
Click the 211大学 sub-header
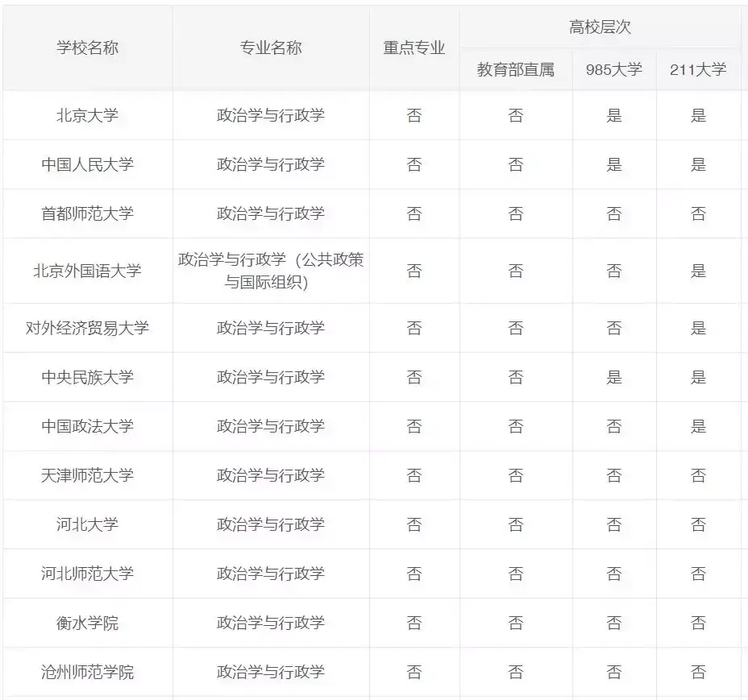(x=698, y=69)
